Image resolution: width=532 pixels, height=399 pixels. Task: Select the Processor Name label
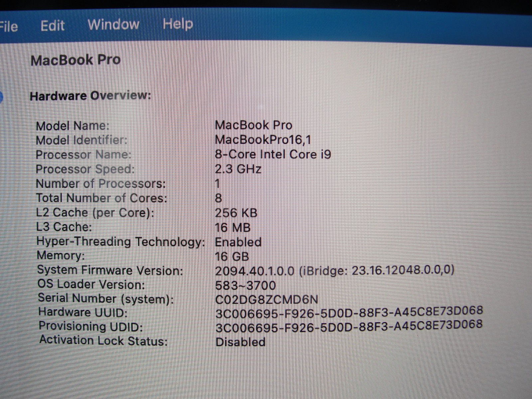tap(83, 155)
